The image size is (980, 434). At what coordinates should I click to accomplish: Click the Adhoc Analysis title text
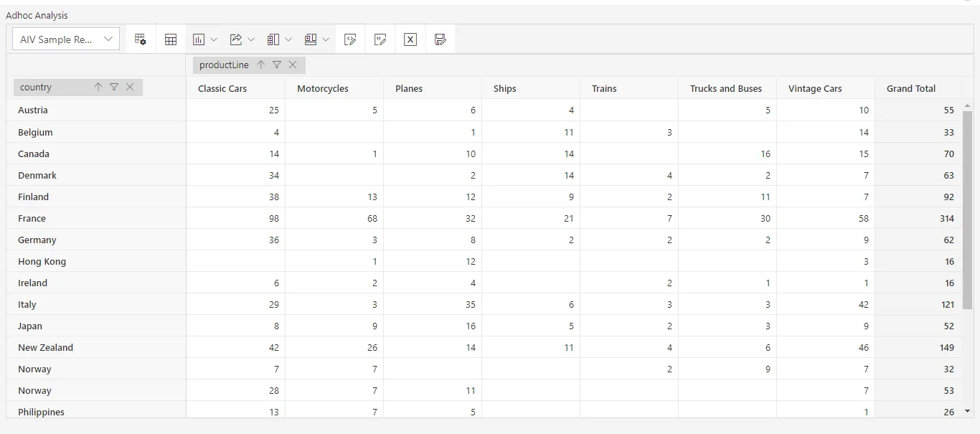click(37, 15)
